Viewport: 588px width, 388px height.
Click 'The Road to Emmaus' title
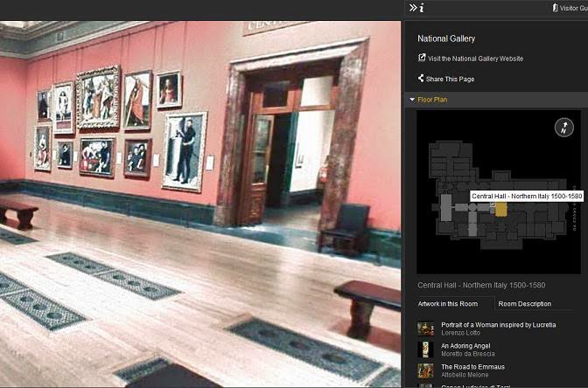(472, 367)
